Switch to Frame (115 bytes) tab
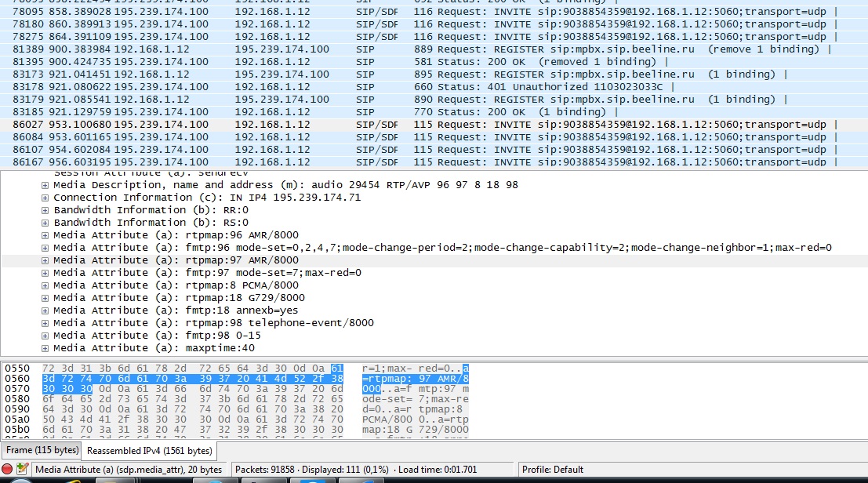This screenshot has height=483, width=868. tap(42, 450)
